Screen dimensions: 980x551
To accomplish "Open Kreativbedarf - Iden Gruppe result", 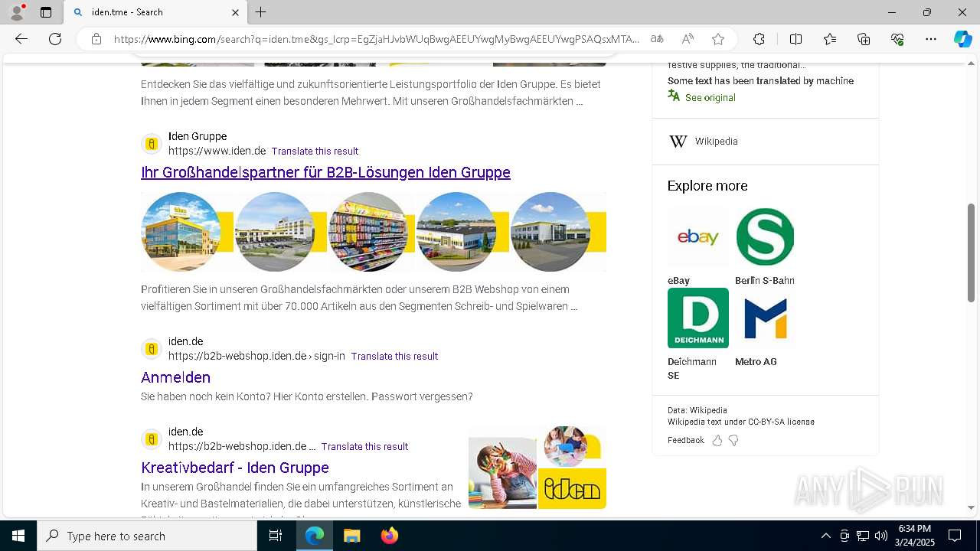I will coord(235,468).
